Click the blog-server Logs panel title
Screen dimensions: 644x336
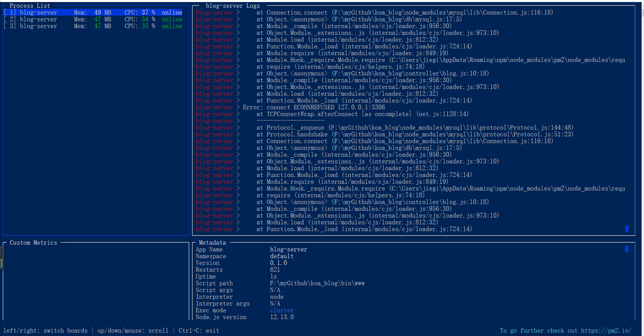point(233,6)
